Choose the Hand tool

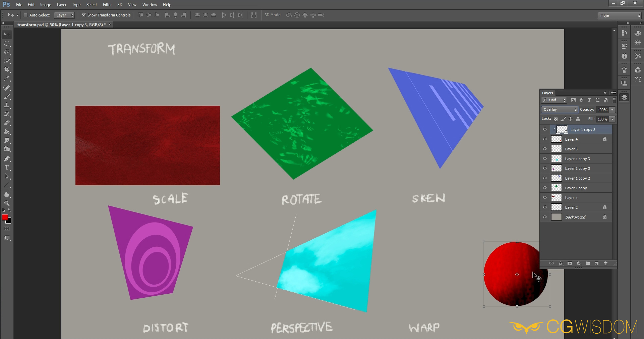[7, 195]
